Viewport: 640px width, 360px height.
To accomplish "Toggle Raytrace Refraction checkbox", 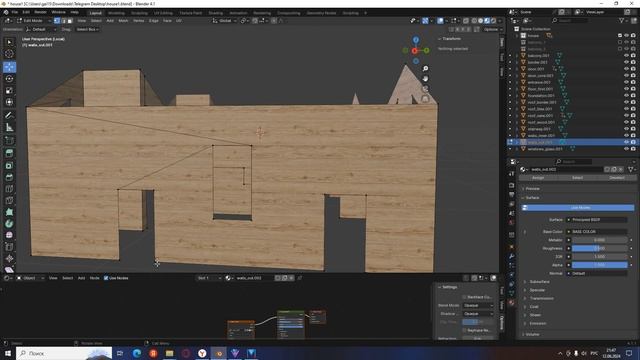I will (x=464, y=330).
